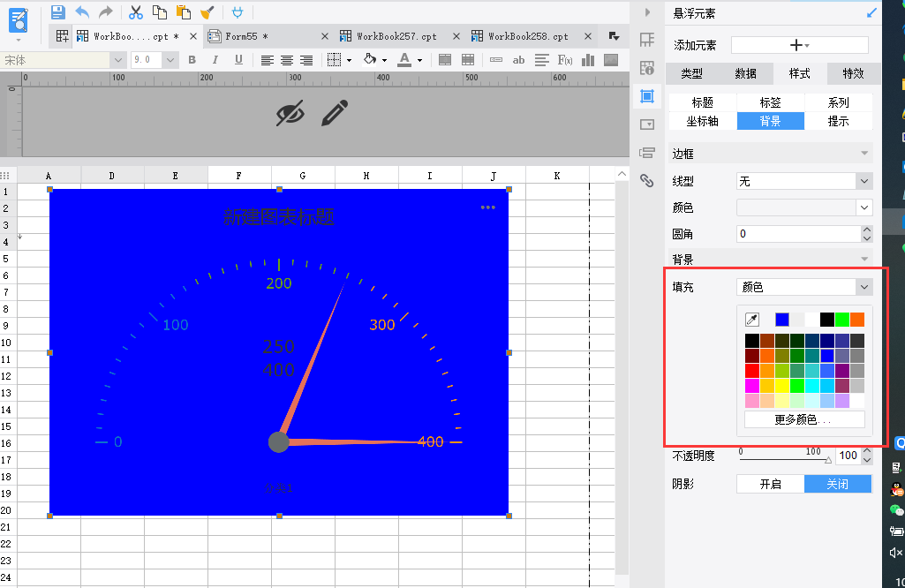Open the font size dropdown
905x588 pixels.
tap(170, 60)
